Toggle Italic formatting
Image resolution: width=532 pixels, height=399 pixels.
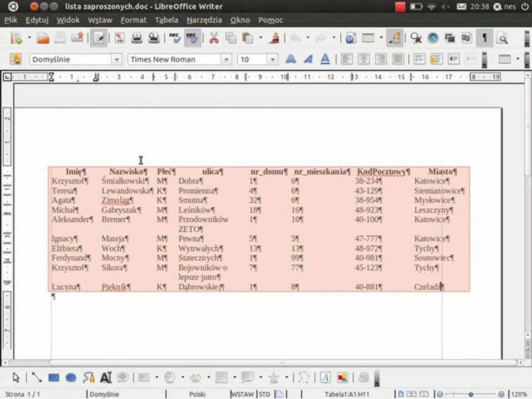[x=308, y=59]
